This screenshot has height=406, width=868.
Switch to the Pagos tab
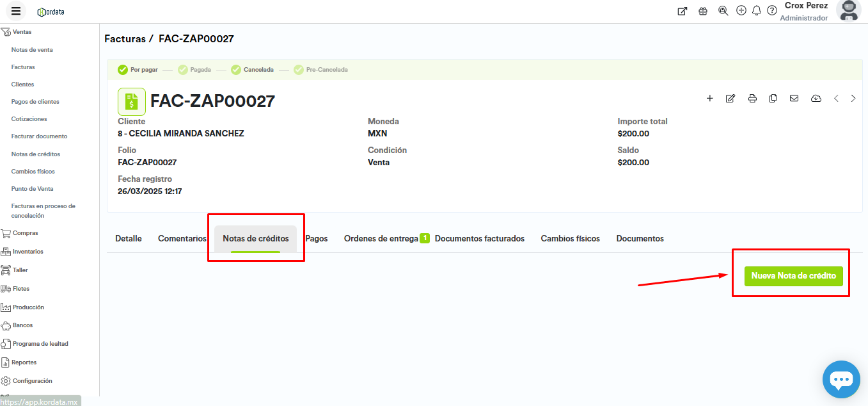coord(317,238)
